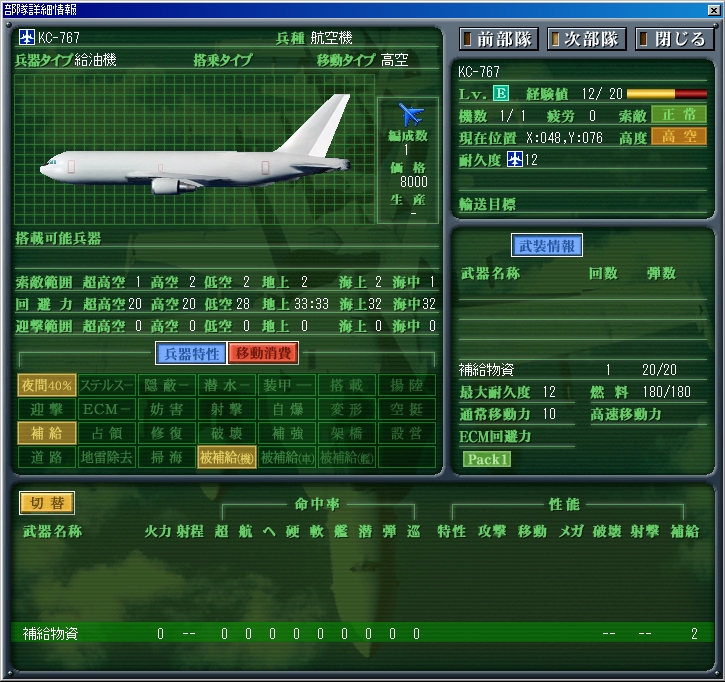
Task: Click the KC-767 aircraft image
Action: (x=196, y=146)
